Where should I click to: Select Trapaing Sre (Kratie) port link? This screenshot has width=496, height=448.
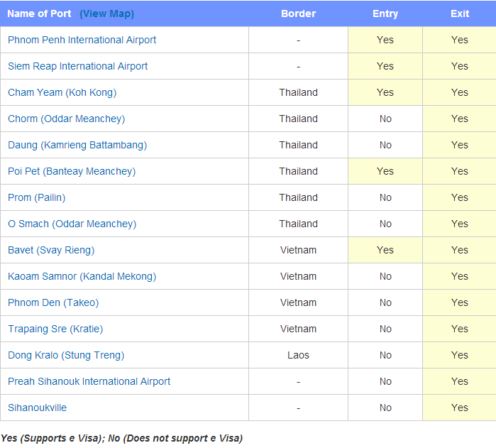(55, 329)
